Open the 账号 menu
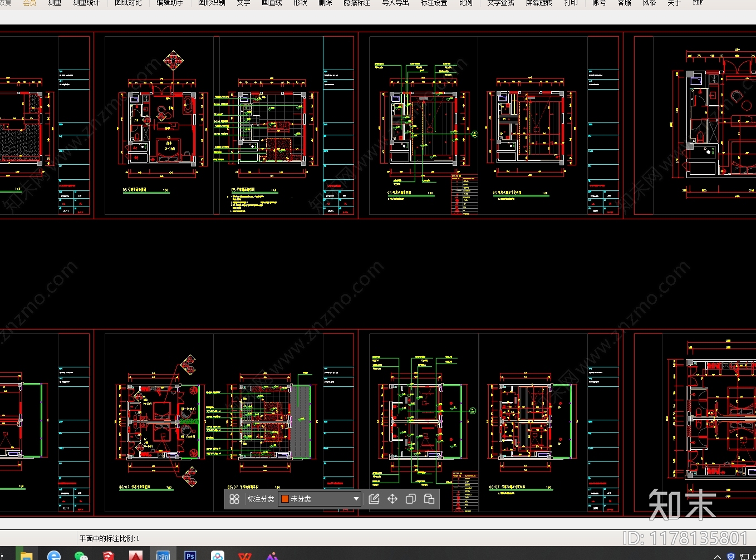Viewport: 756px width, 560px height. tap(599, 3)
